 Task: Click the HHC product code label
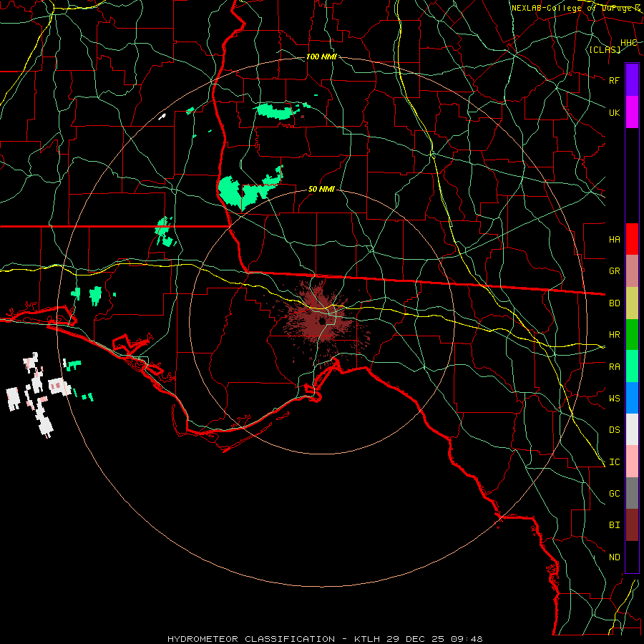click(629, 43)
